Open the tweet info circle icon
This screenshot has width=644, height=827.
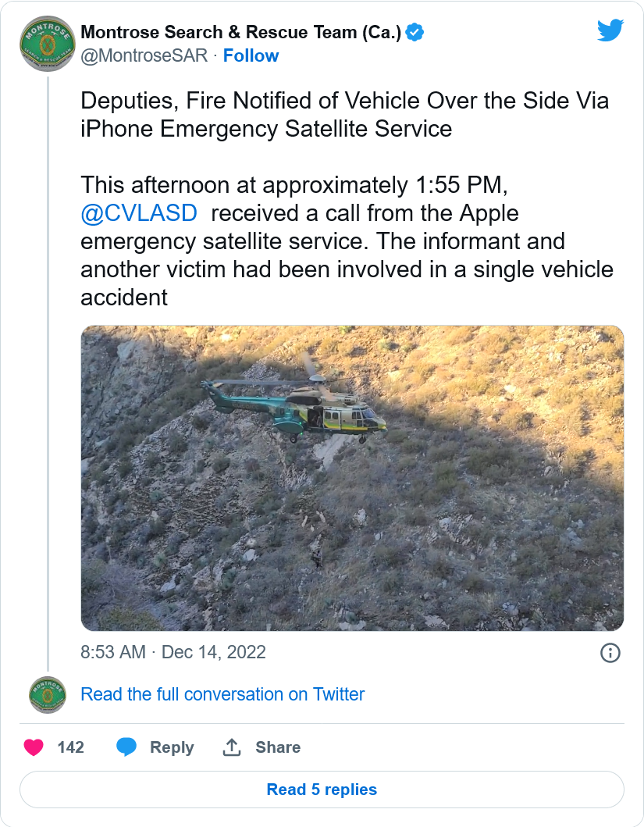click(610, 653)
